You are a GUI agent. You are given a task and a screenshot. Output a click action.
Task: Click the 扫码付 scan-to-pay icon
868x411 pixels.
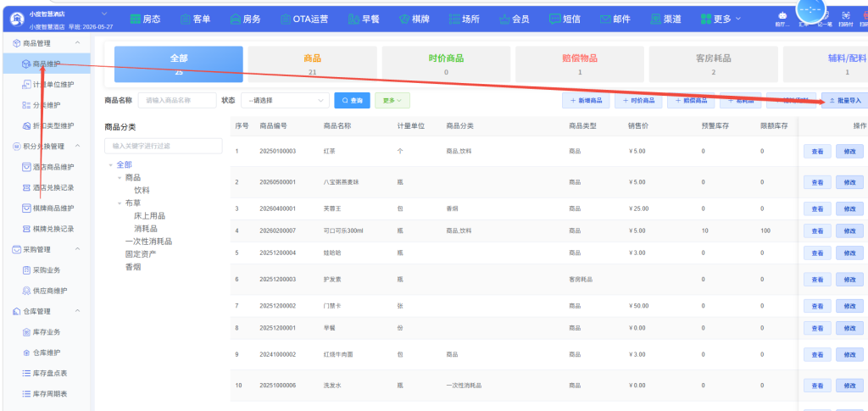(x=845, y=19)
